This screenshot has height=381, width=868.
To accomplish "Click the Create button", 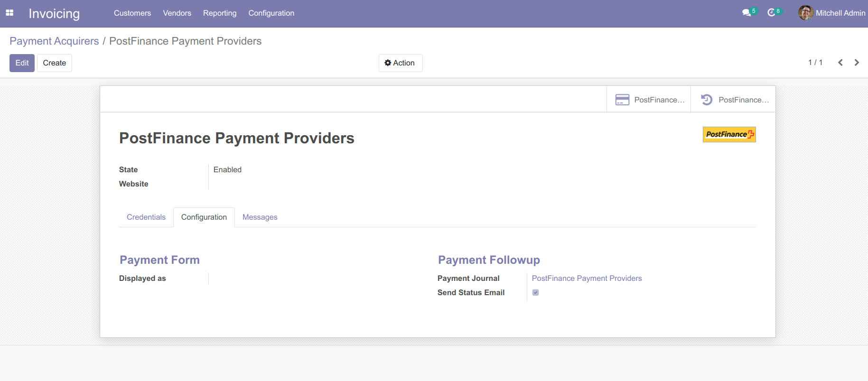I will click(x=55, y=63).
